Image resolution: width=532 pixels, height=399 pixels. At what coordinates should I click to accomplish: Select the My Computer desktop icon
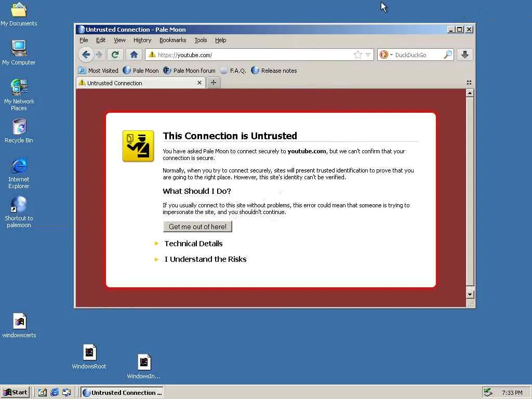pyautogui.click(x=19, y=52)
